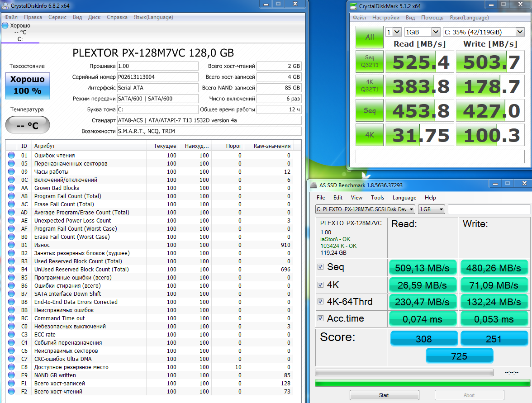Toggle the 4K-64Thrd test checkbox
The width and height of the screenshot is (532, 403).
pos(320,302)
